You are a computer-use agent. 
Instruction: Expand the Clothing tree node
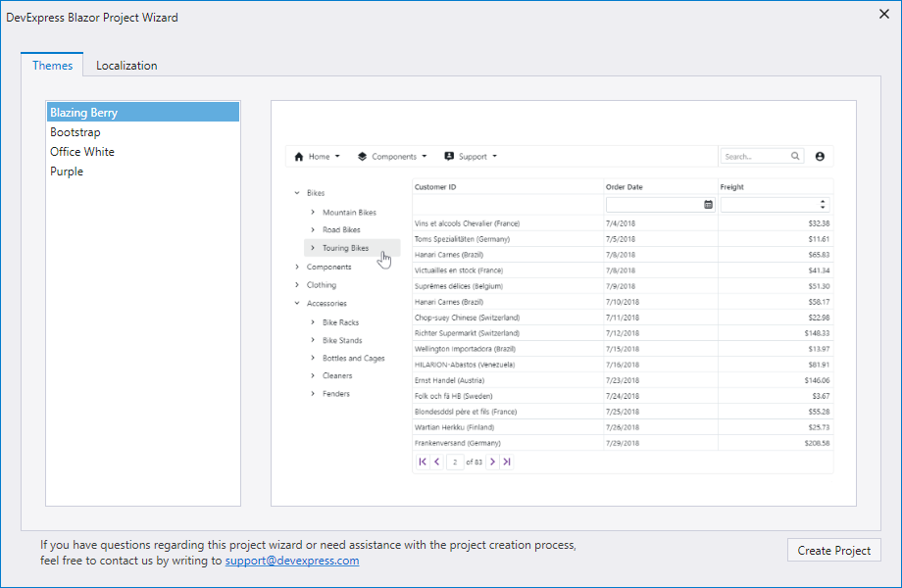coord(297,285)
